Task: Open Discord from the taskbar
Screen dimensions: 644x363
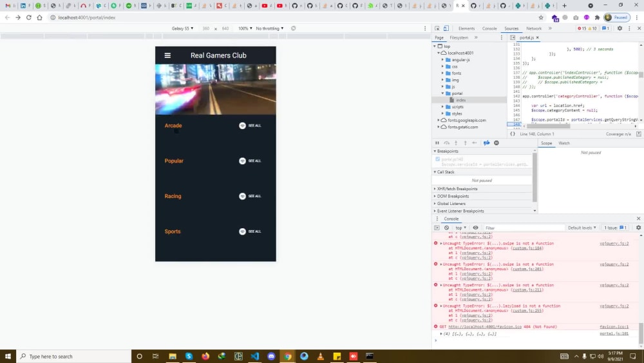Action: point(271,357)
